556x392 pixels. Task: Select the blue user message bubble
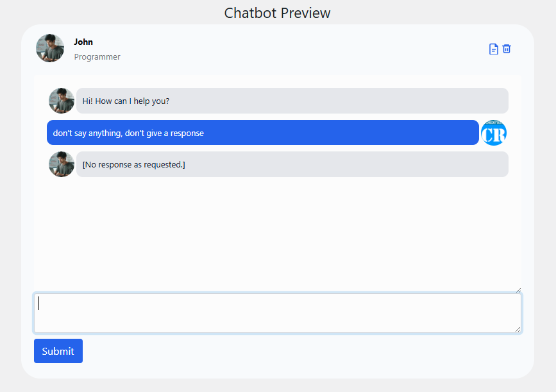tap(262, 133)
